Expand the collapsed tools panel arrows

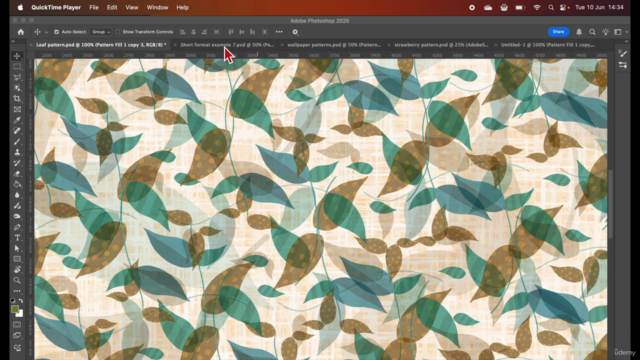[x=13, y=41]
